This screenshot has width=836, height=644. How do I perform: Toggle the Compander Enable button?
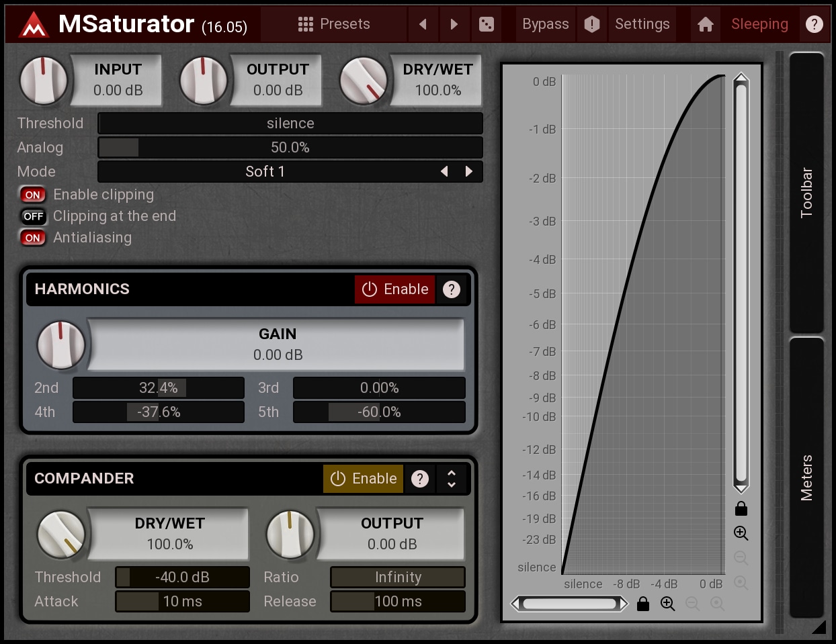(x=364, y=479)
